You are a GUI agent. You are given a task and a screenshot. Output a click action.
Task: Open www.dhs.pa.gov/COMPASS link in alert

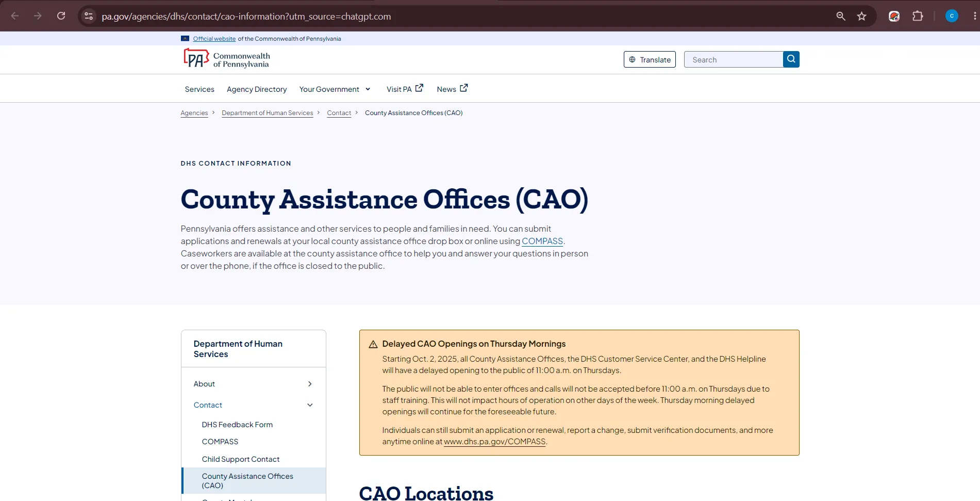(494, 442)
